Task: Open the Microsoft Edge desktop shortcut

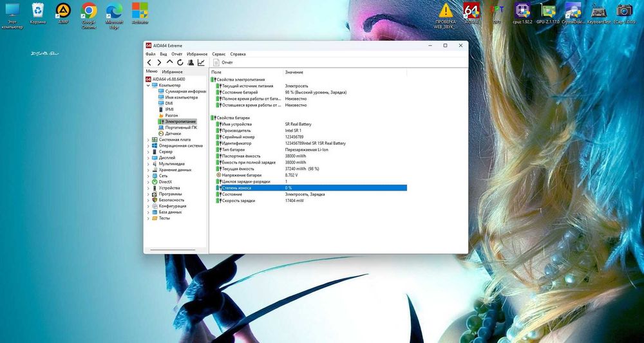Action: (x=114, y=15)
